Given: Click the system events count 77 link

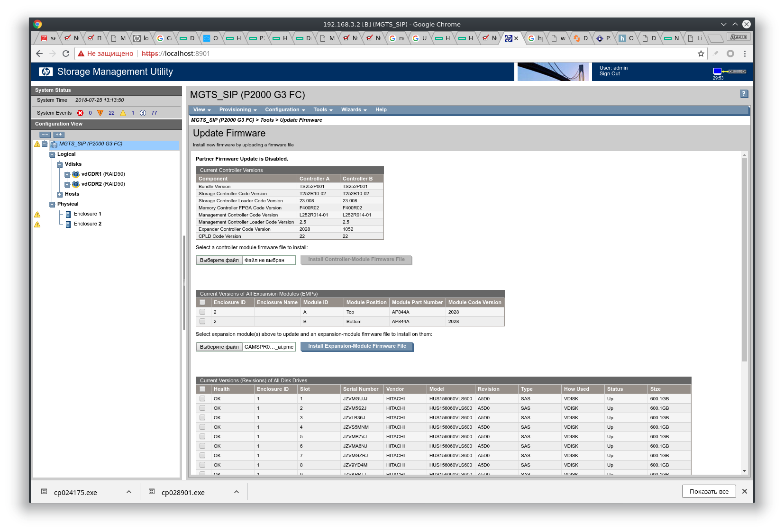Looking at the screenshot, I should pyautogui.click(x=154, y=113).
